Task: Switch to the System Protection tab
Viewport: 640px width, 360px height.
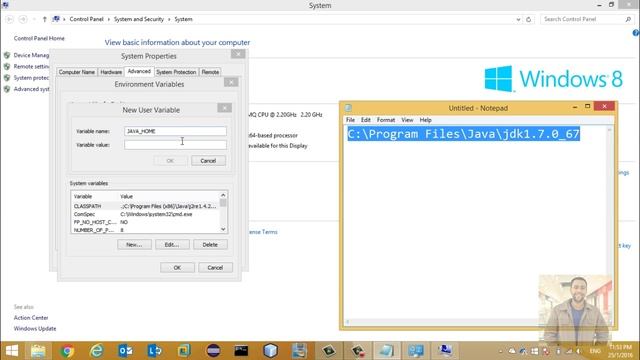Action: (x=176, y=72)
